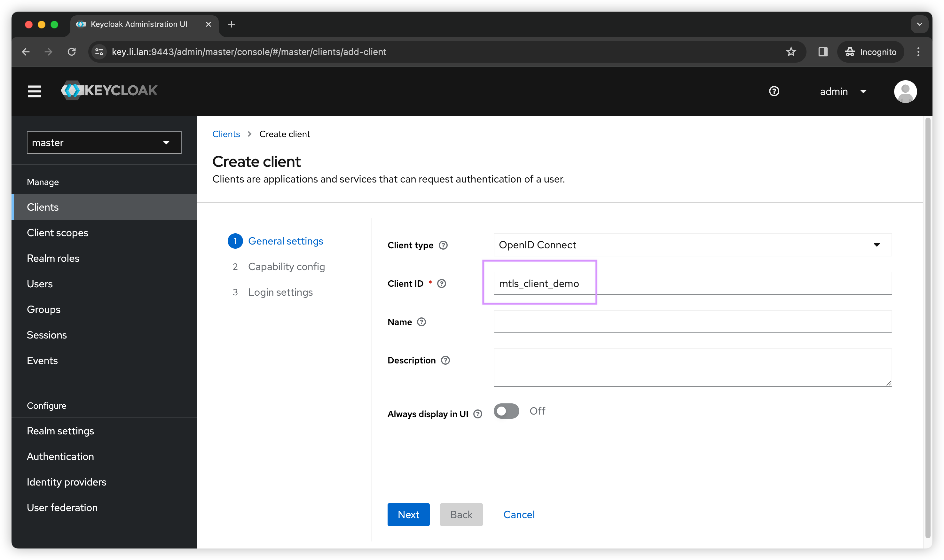The height and width of the screenshot is (560, 944).
Task: Click the Client ID help icon
Action: pos(441,284)
